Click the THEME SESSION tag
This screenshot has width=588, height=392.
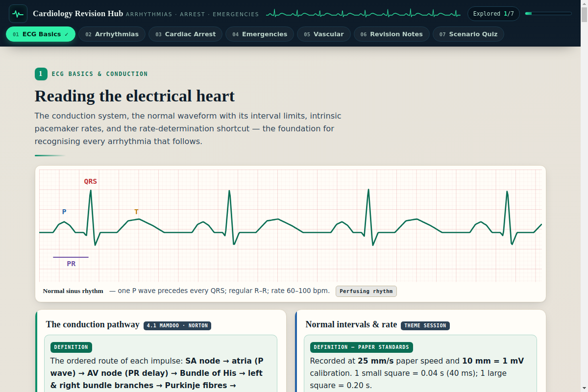425,325
